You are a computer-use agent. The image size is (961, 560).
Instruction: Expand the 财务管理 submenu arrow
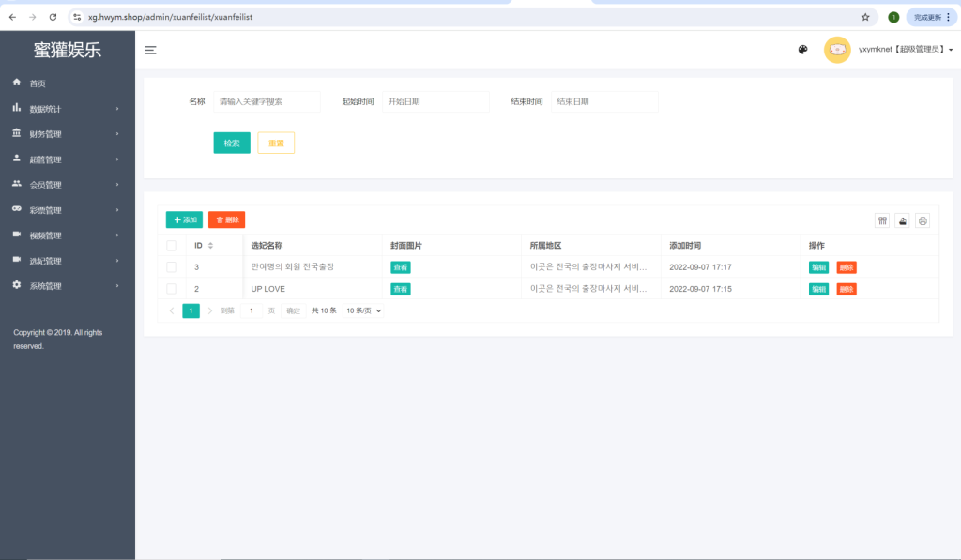coord(117,134)
